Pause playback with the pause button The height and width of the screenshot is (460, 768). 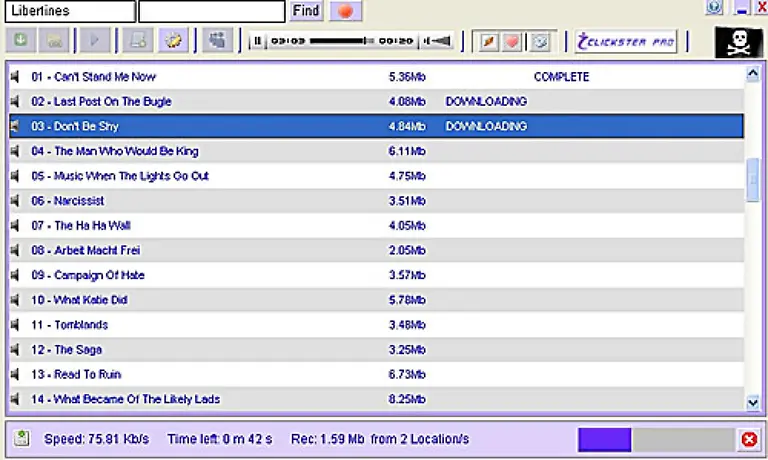tap(257, 41)
